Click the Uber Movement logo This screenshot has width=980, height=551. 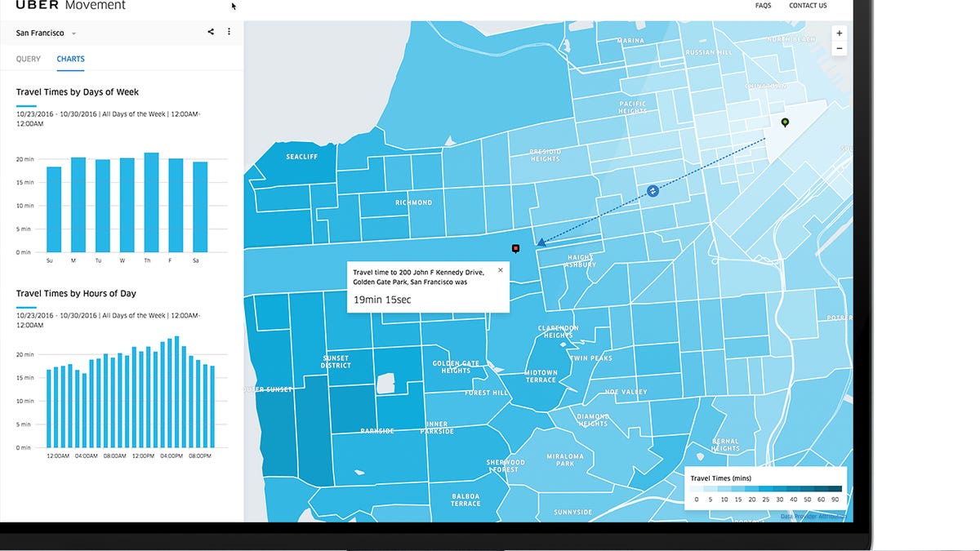pos(70,6)
